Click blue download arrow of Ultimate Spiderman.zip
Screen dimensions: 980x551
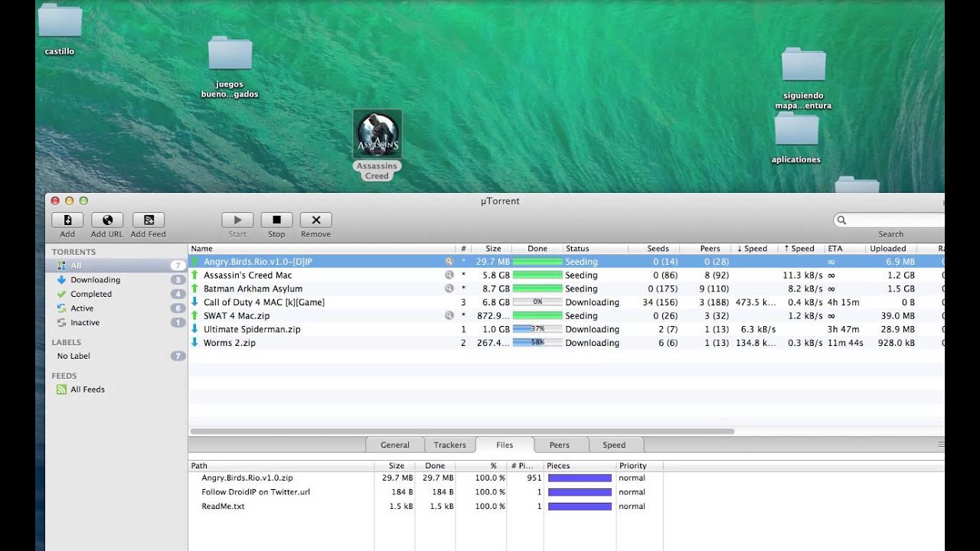point(195,329)
